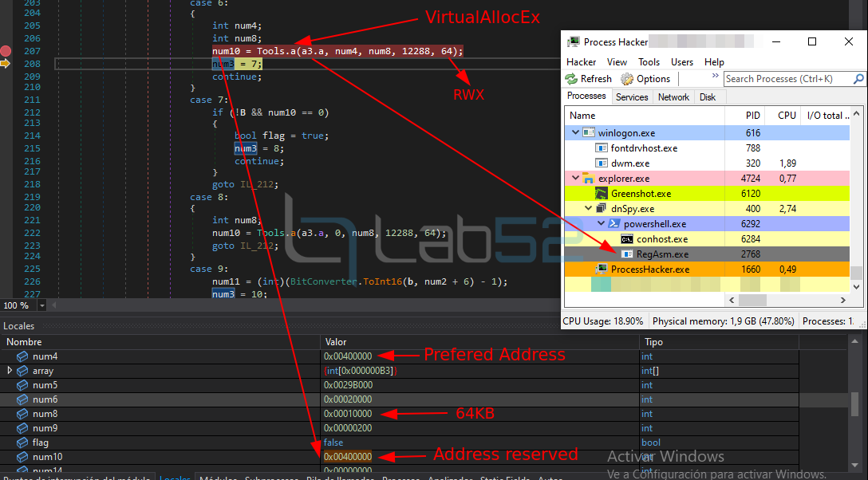
Task: Select the Greenshot.exe process icon
Action: click(x=602, y=194)
